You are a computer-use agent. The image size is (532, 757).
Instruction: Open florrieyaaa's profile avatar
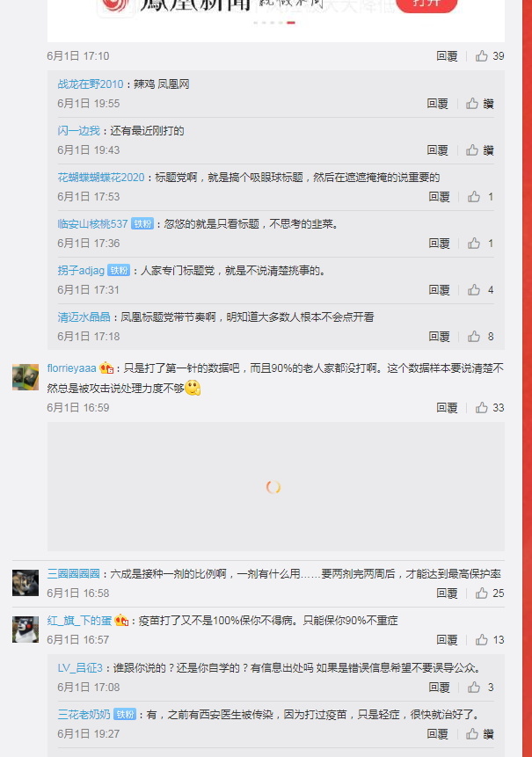(x=26, y=377)
